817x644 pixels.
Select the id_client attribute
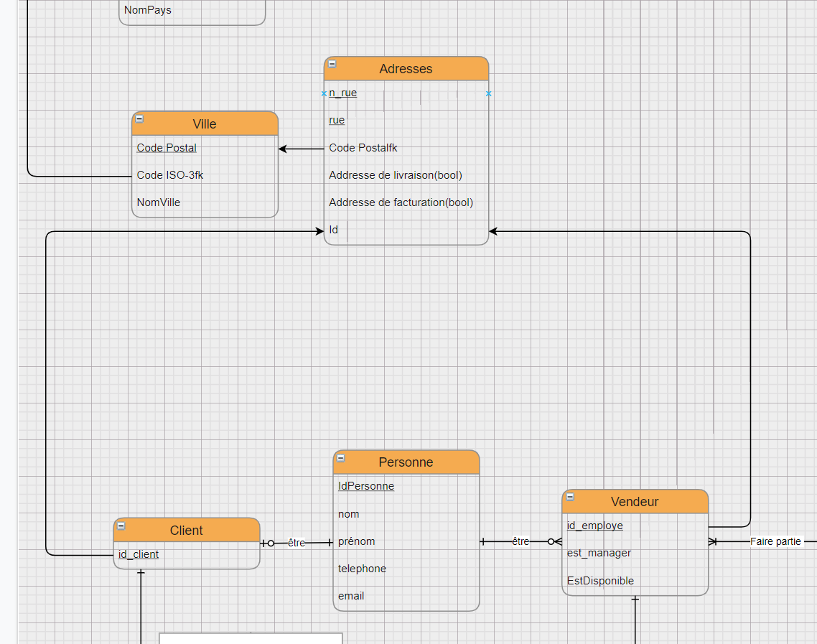point(187,554)
